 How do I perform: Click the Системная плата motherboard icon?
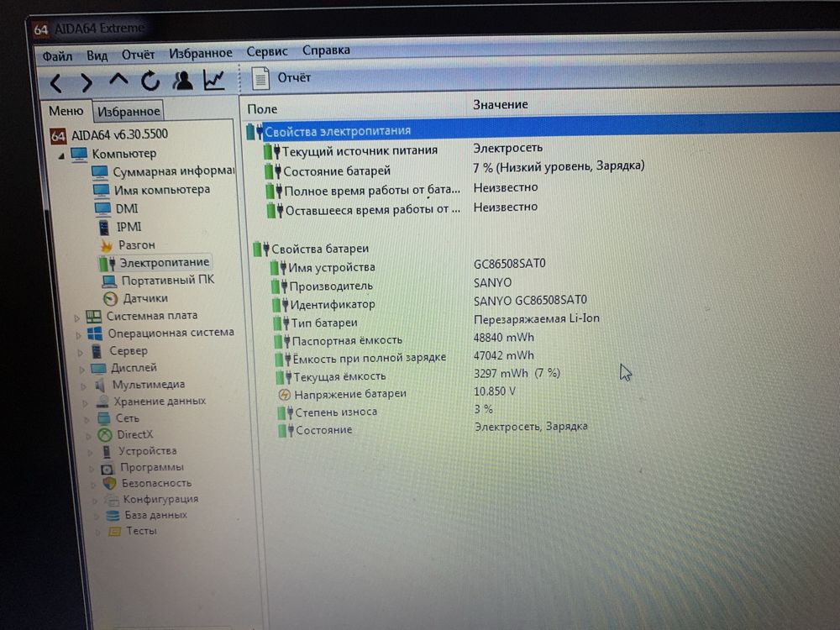tap(93, 317)
